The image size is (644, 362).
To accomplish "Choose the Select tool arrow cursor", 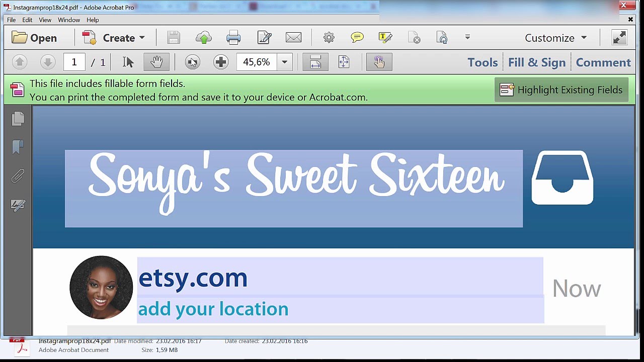I will pyautogui.click(x=128, y=62).
